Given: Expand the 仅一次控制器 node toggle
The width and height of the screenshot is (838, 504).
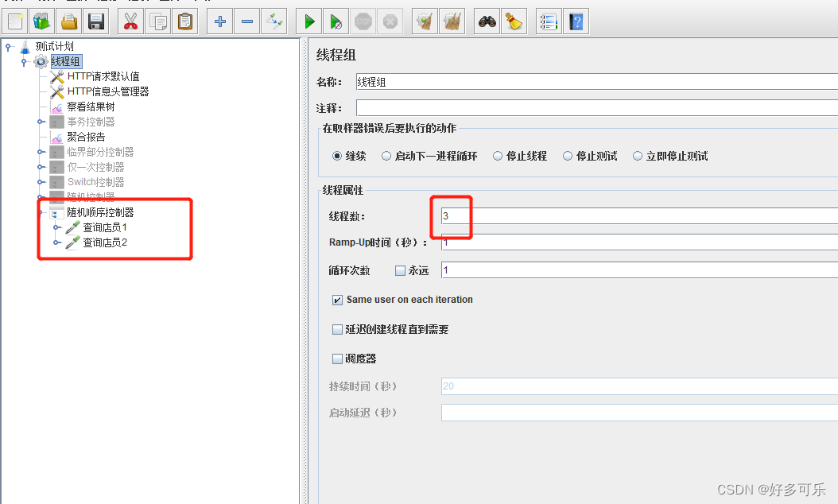Looking at the screenshot, I should pyautogui.click(x=41, y=167).
